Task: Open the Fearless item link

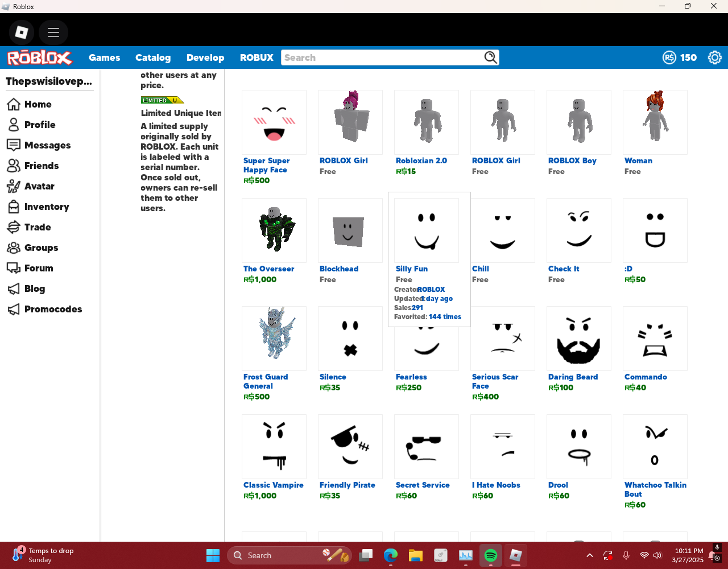Action: pyautogui.click(x=411, y=377)
